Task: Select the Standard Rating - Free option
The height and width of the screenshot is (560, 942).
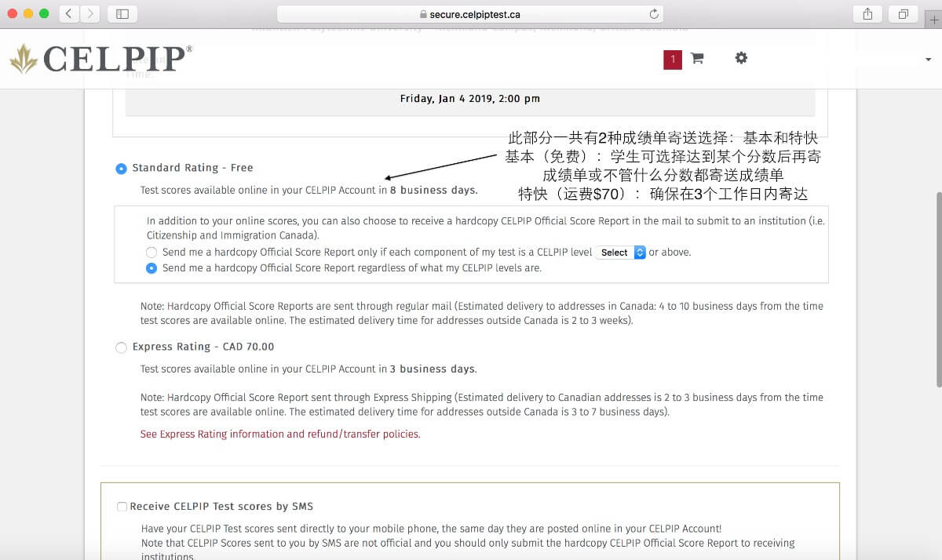Action: click(x=121, y=169)
